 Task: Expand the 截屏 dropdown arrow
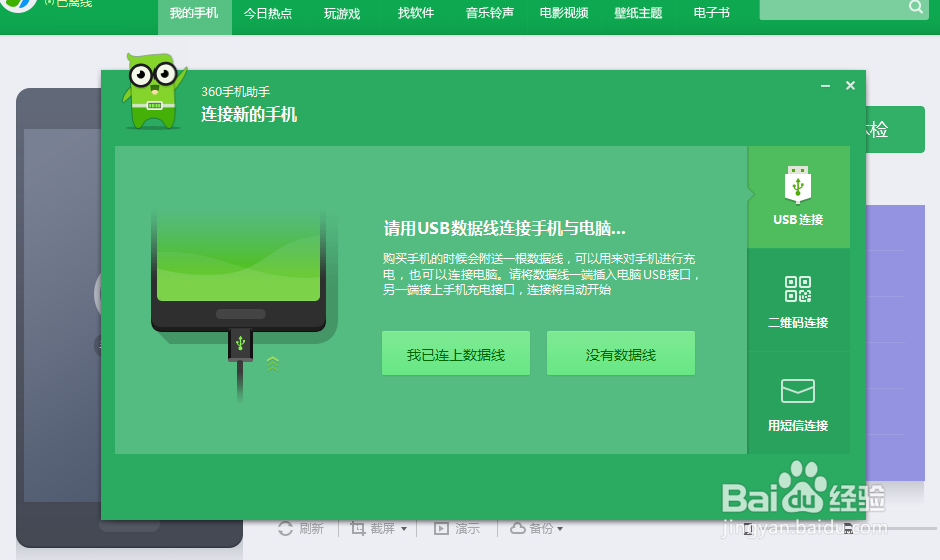pos(404,529)
